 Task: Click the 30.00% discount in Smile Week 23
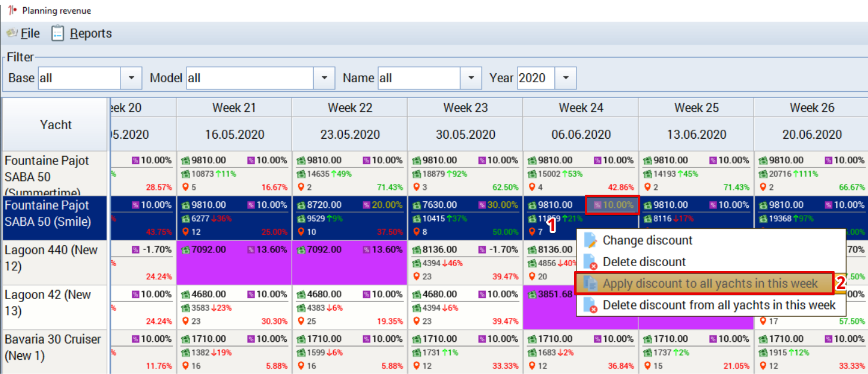pos(504,205)
